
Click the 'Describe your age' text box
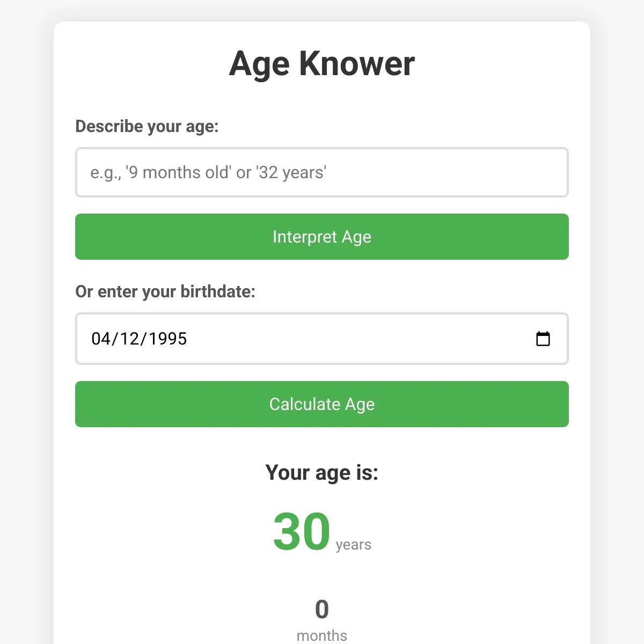click(x=322, y=172)
